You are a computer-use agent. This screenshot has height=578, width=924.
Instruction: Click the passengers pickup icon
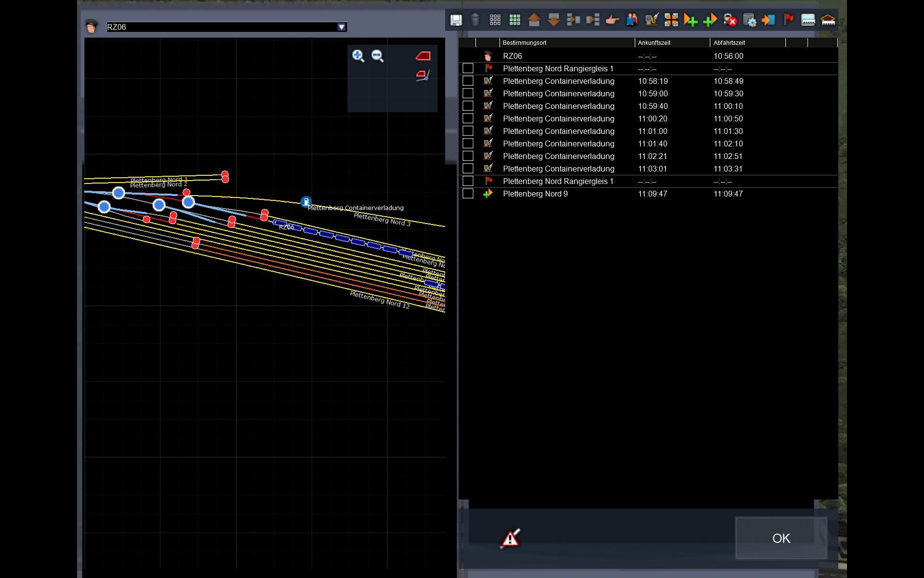pos(632,20)
